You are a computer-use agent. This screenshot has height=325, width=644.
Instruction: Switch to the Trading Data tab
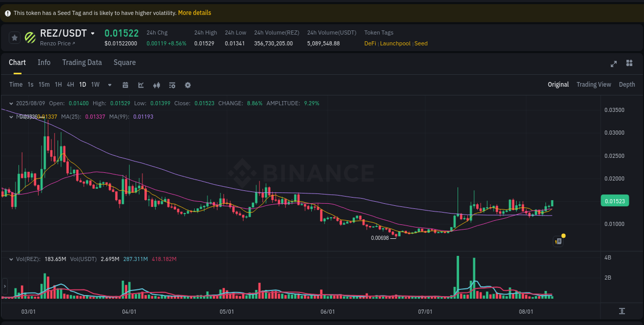(x=82, y=62)
